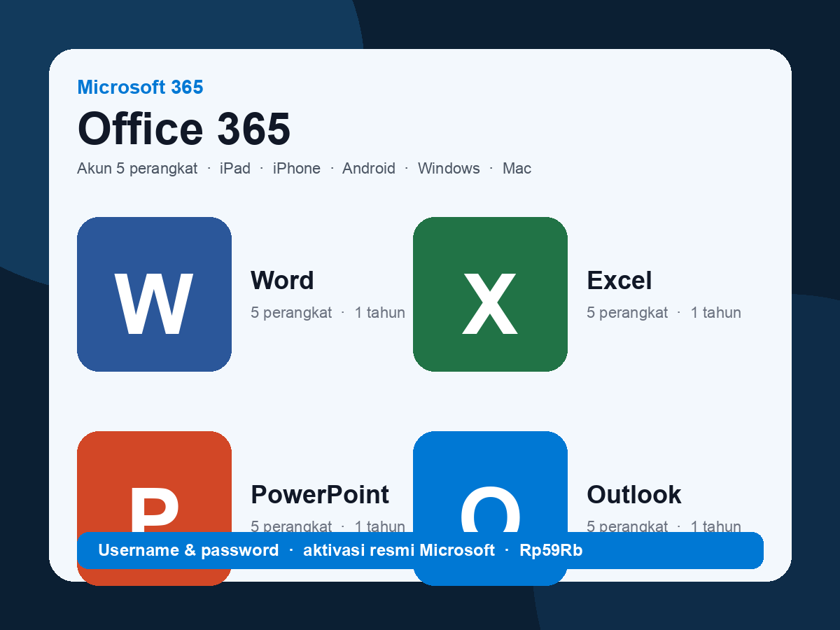This screenshot has width=840, height=630.
Task: Select the PowerPoint app name label
Action: pos(320,495)
